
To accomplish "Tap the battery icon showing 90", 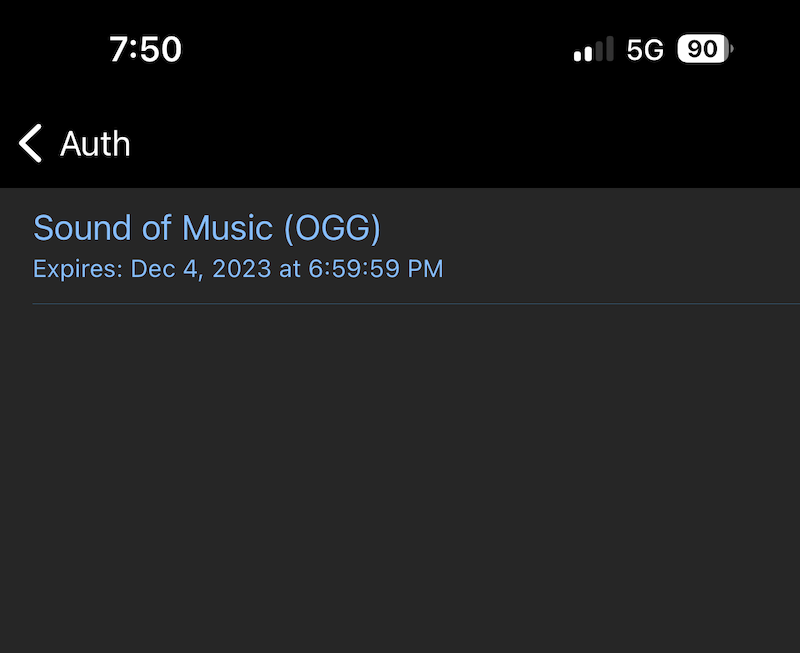I will [705, 49].
